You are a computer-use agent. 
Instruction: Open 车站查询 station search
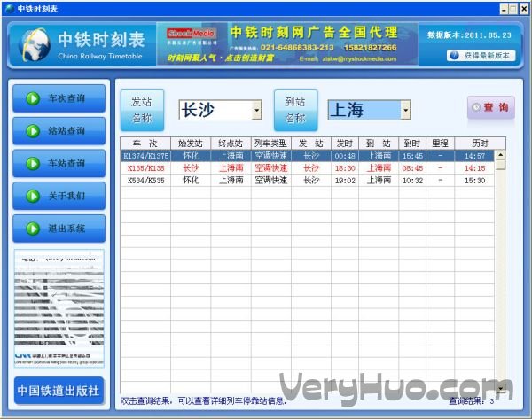tap(59, 163)
